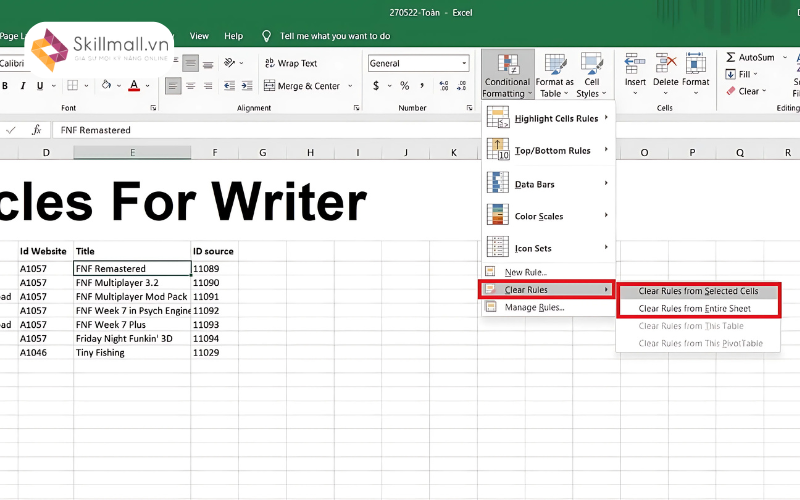Image resolution: width=800 pixels, height=500 pixels.
Task: Apply Accounting dollar format
Action: point(376,86)
